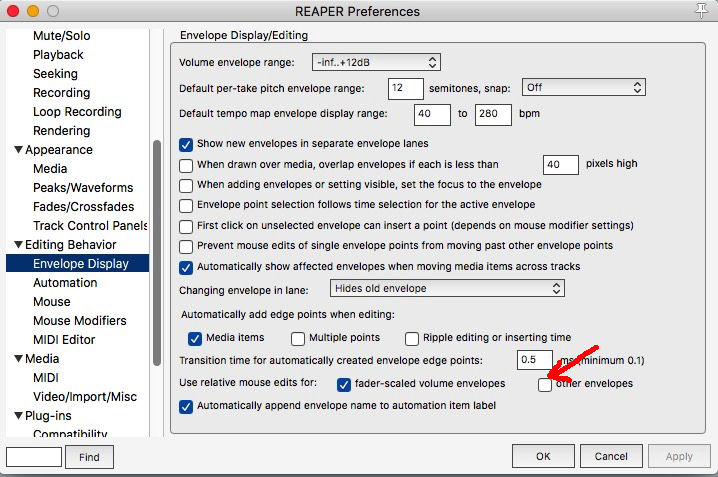Open Recording preferences page
This screenshot has height=477, width=718.
coord(61,93)
